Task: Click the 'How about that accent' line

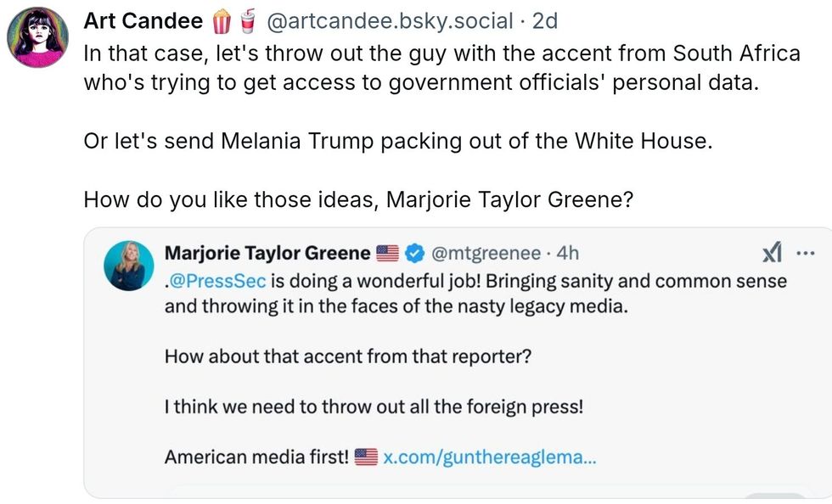Action: tap(347, 356)
